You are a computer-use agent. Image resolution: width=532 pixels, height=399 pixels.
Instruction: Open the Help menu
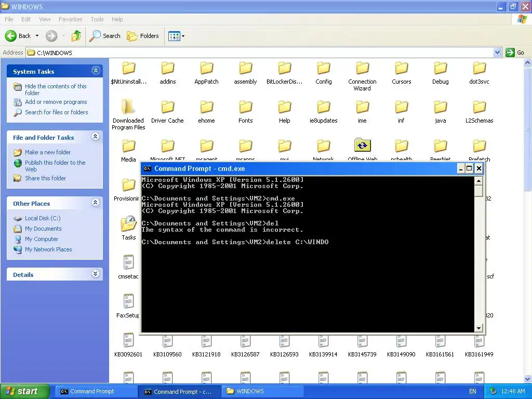pos(117,19)
